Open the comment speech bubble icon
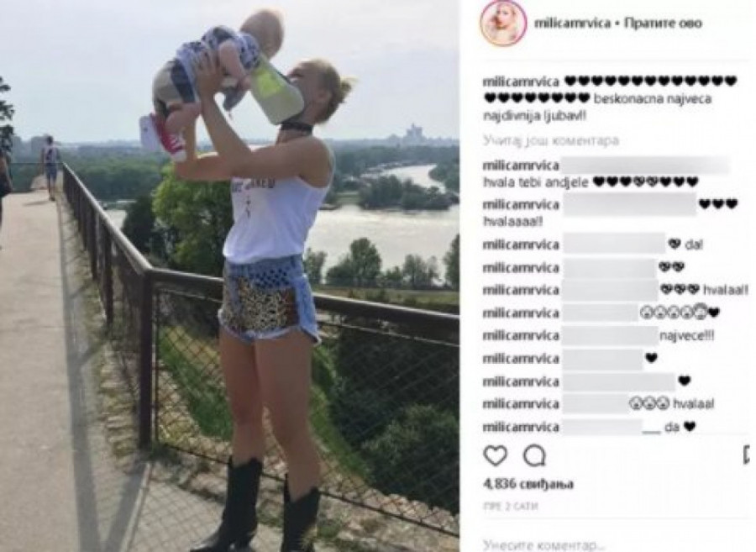This screenshot has width=756, height=552. coord(534,455)
